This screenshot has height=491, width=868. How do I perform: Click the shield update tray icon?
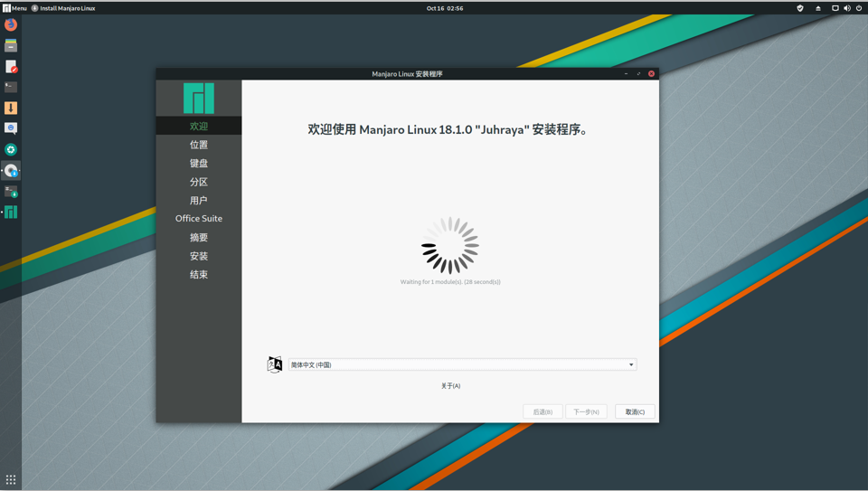click(800, 8)
